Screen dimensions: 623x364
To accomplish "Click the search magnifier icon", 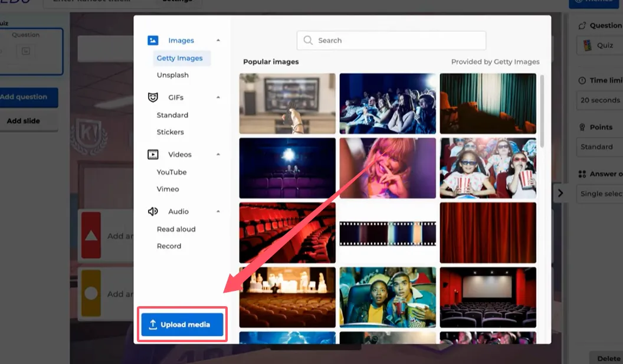I will point(308,41).
